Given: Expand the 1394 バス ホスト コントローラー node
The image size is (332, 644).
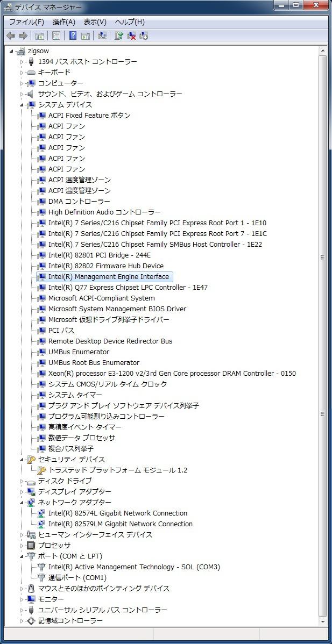Looking at the screenshot, I should [x=22, y=62].
